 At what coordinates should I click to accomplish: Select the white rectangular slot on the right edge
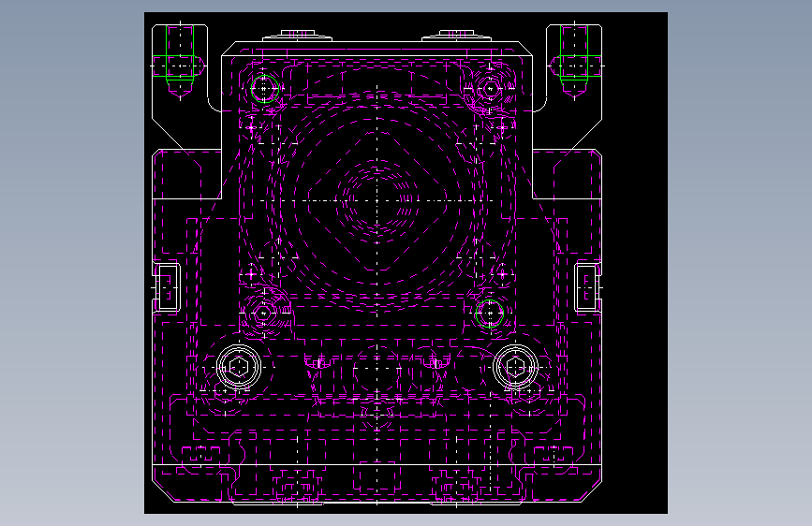click(586, 287)
